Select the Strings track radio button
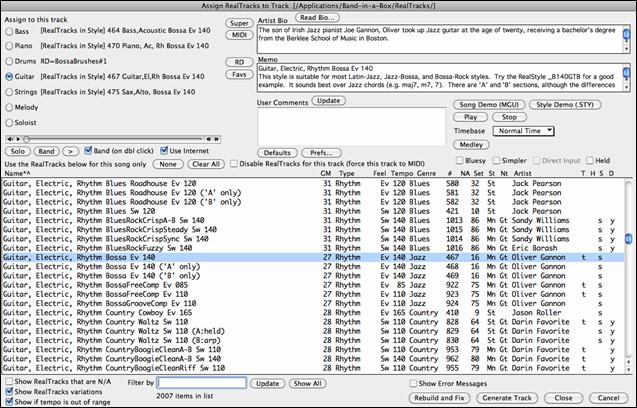Viewport: 637px width, 408px height. (x=9, y=92)
